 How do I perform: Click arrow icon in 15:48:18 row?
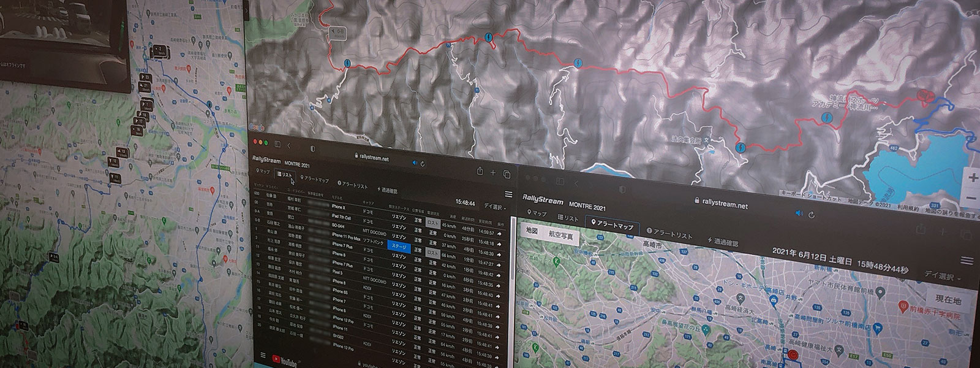(499, 244)
